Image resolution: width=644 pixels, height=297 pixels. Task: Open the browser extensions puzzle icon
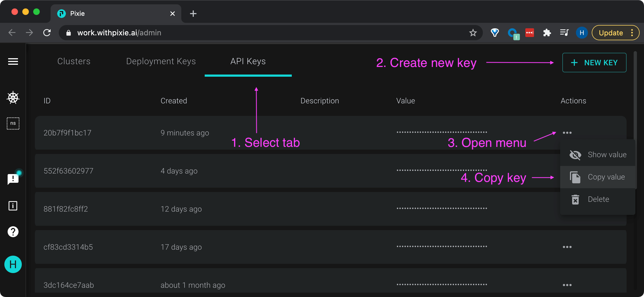click(547, 33)
